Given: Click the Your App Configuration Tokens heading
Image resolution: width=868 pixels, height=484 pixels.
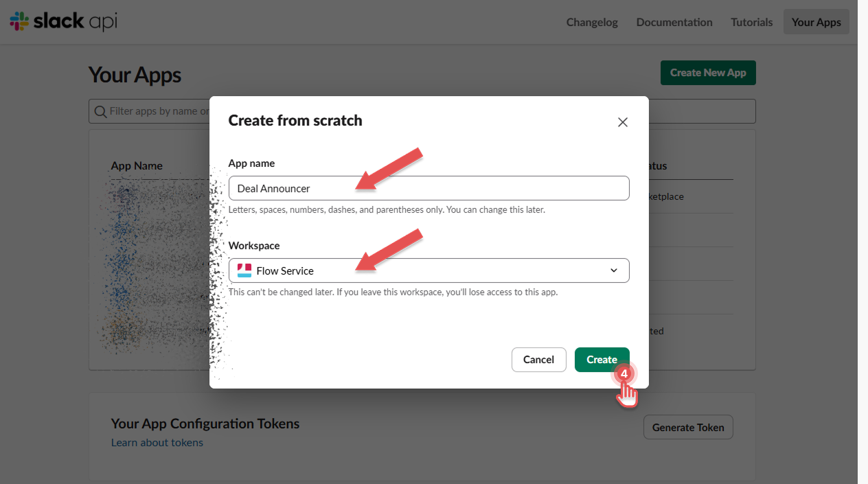Looking at the screenshot, I should click(205, 424).
